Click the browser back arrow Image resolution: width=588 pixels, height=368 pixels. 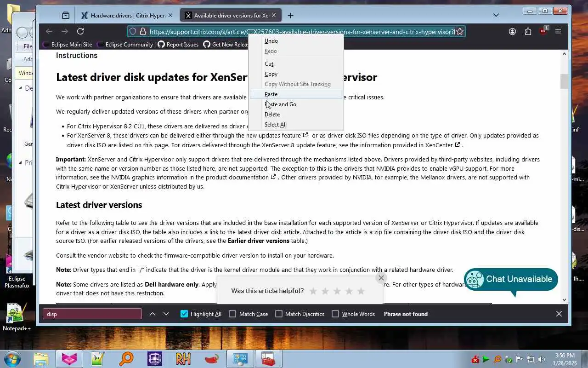click(x=49, y=31)
